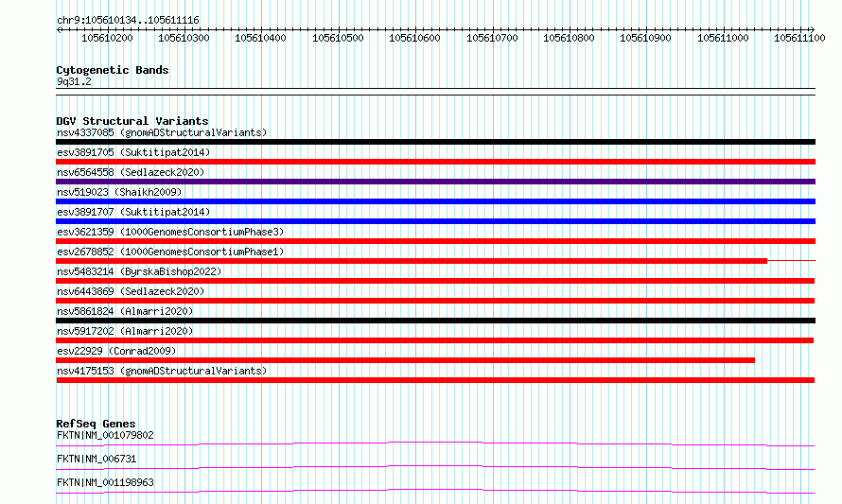Viewport: 842px width, 504px height.
Task: Click ruler position 105610700
Action: (492, 38)
